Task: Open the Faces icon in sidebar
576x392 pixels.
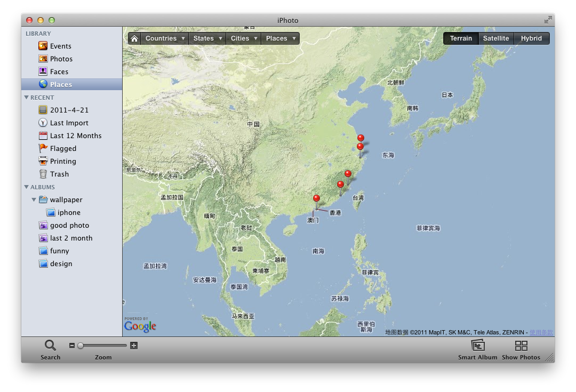Action: (x=43, y=71)
